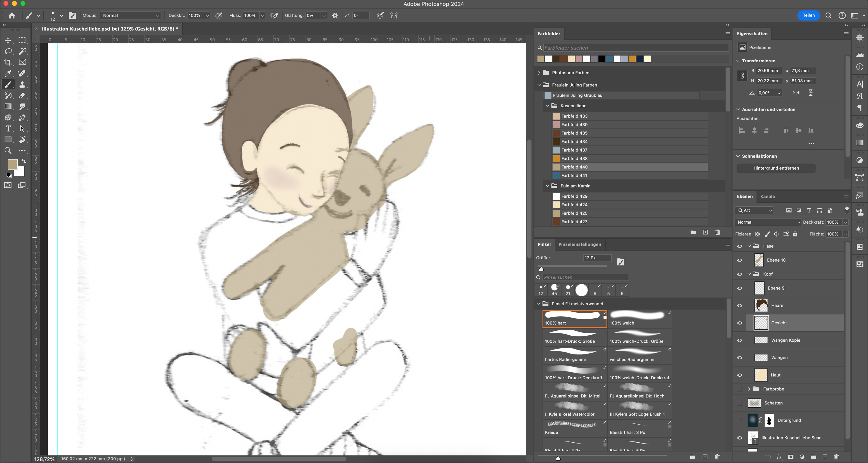
Task: Select the Zoom tool
Action: pos(7,151)
